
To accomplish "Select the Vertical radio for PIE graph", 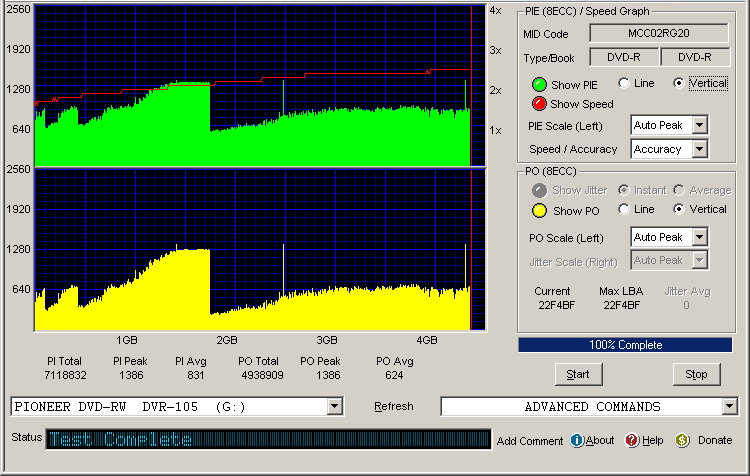I will point(681,83).
